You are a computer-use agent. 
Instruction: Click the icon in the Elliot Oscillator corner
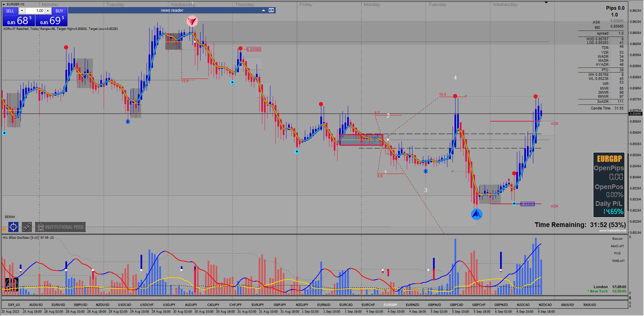click(12, 285)
